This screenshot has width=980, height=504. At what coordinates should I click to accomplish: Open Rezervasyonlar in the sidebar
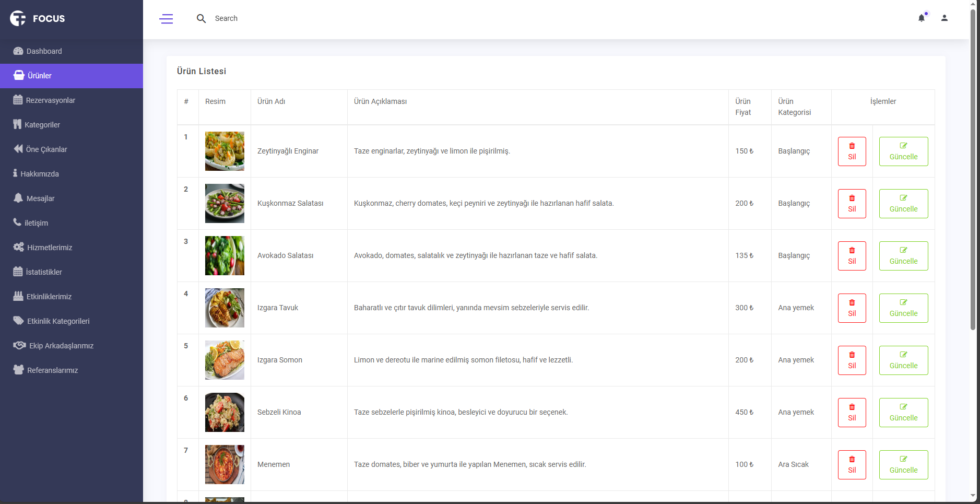[50, 100]
